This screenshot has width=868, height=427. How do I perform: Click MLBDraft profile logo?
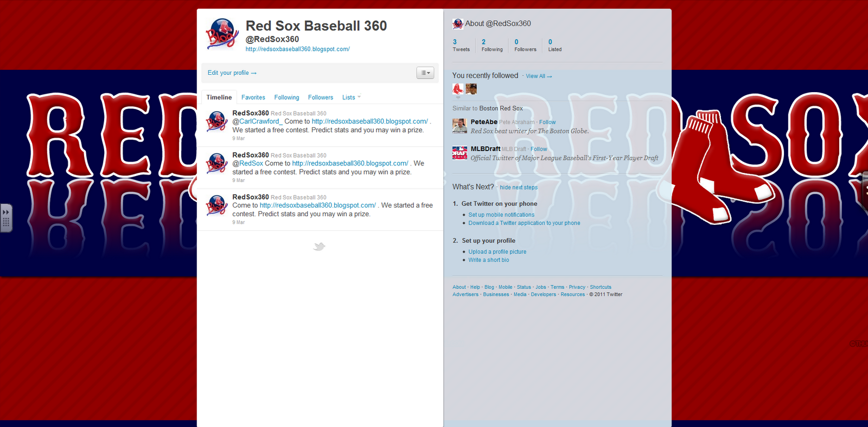point(459,153)
